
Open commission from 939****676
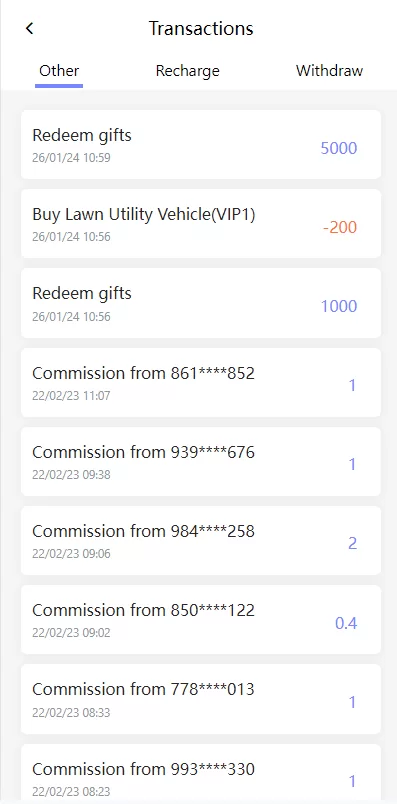201,461
